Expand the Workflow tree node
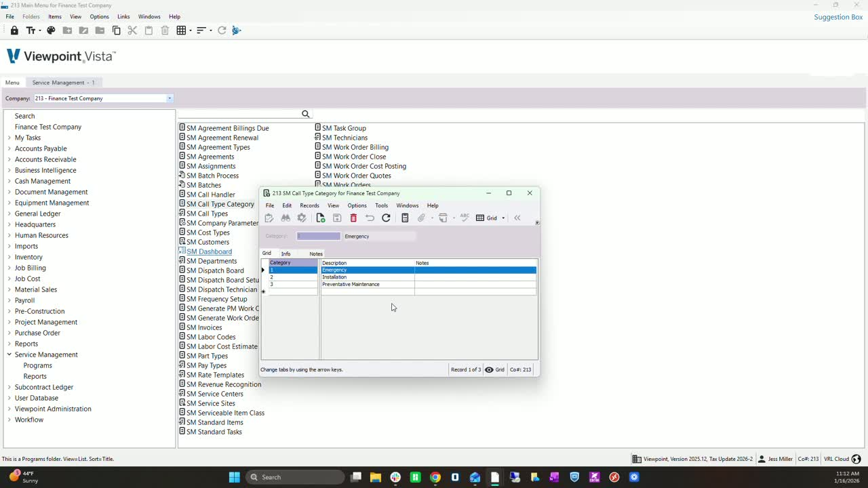Viewport: 868px width, 488px height. 9,420
